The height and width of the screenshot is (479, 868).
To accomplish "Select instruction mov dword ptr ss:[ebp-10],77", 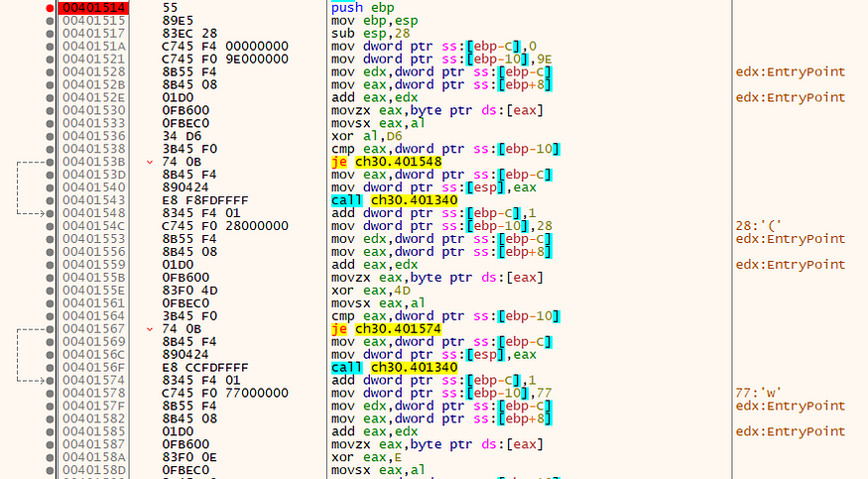I will point(441,394).
